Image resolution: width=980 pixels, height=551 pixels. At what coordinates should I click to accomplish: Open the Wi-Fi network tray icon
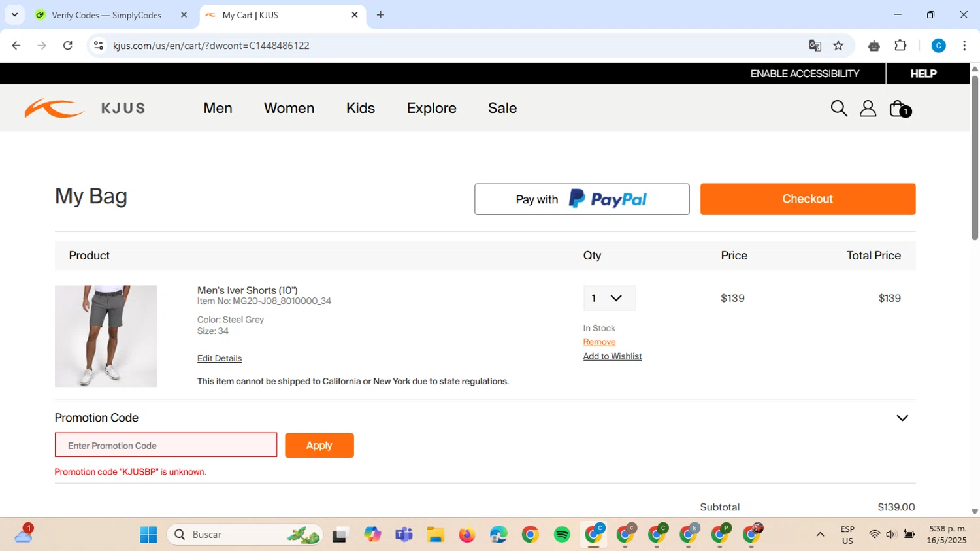[874, 535]
